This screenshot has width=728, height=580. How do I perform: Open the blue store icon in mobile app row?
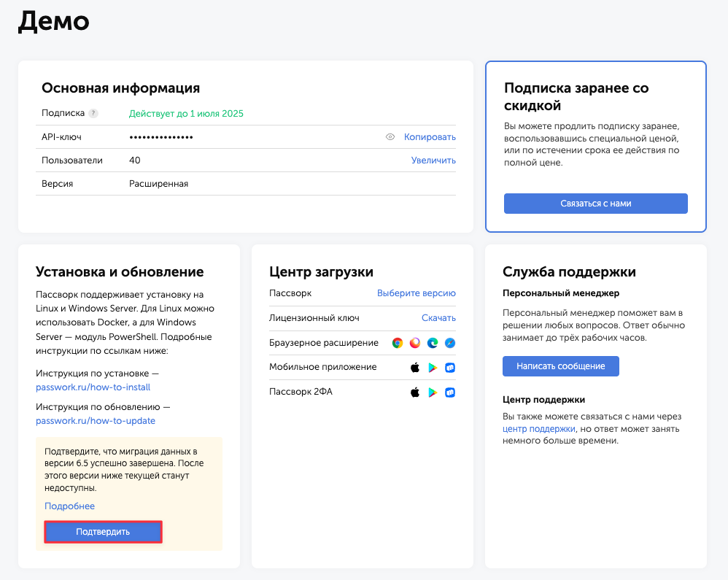point(450,367)
